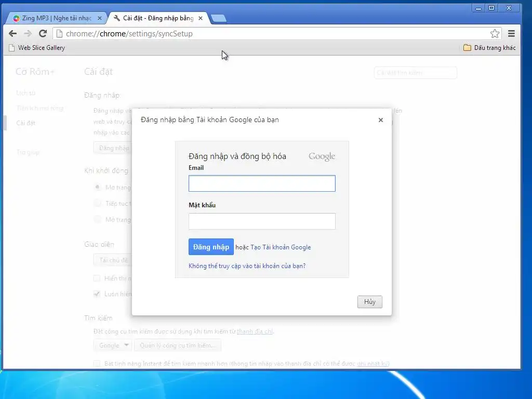The height and width of the screenshot is (399, 532).
Task: Click the Tải chủ đề button behind dialog
Action: [113, 260]
